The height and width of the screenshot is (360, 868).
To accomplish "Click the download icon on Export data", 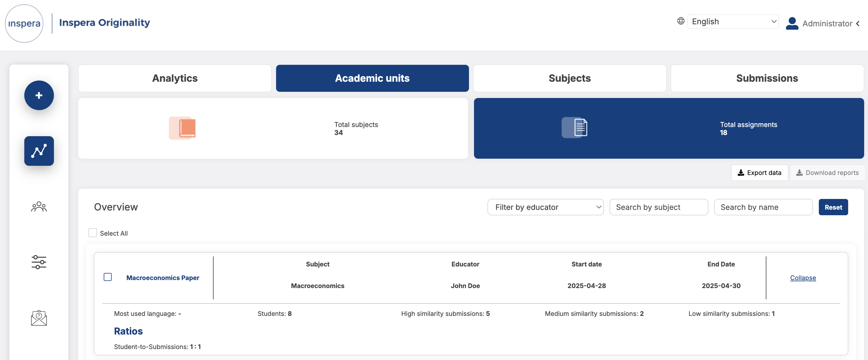I will pyautogui.click(x=741, y=173).
